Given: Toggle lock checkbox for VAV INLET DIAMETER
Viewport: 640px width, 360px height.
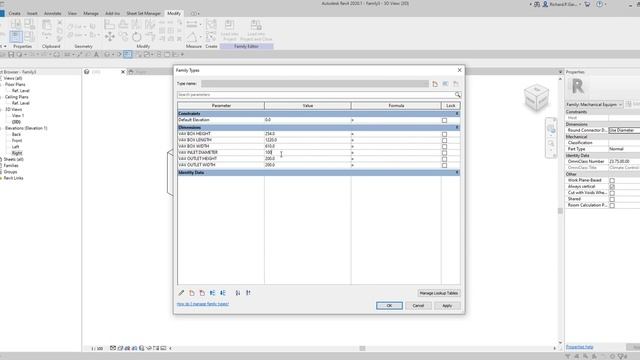Looking at the screenshot, I should [x=444, y=153].
